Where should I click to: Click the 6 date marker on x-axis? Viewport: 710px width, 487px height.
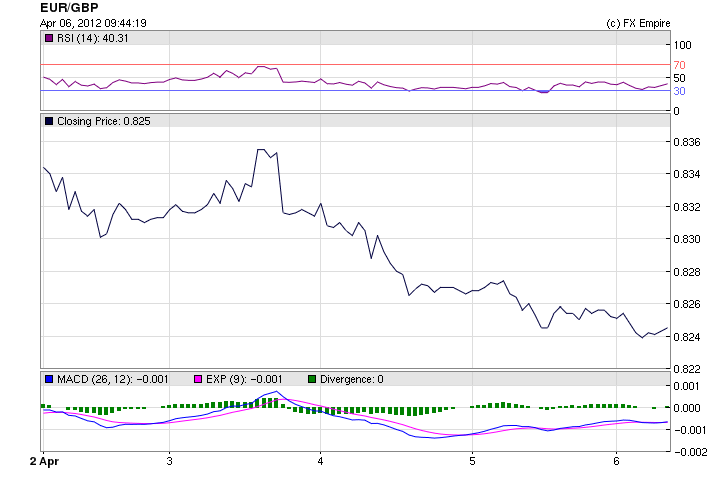point(616,461)
